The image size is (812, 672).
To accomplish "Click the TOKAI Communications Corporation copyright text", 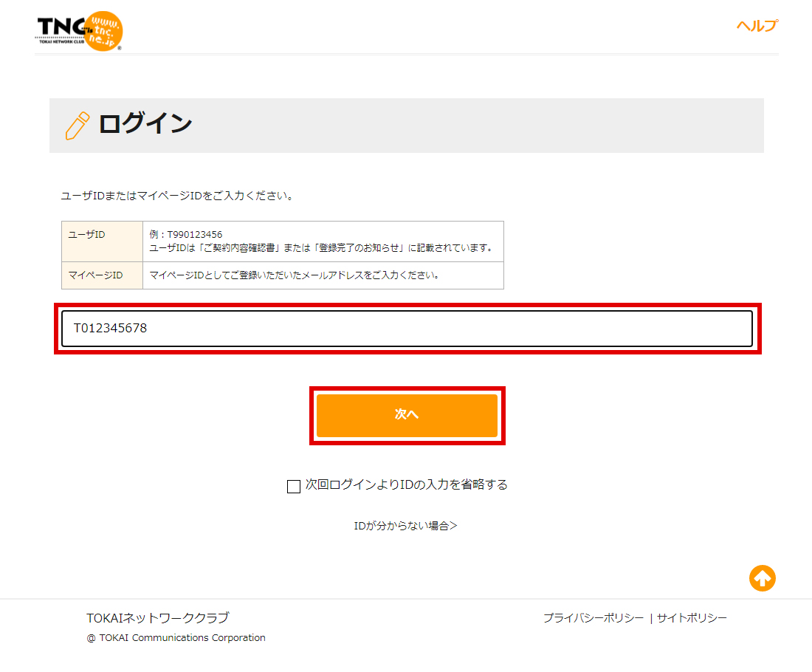I will coord(176,638).
